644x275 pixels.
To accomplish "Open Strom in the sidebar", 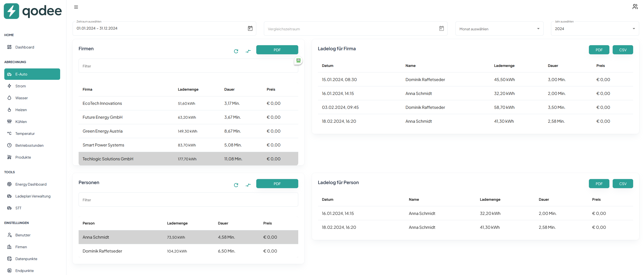I will (20, 86).
